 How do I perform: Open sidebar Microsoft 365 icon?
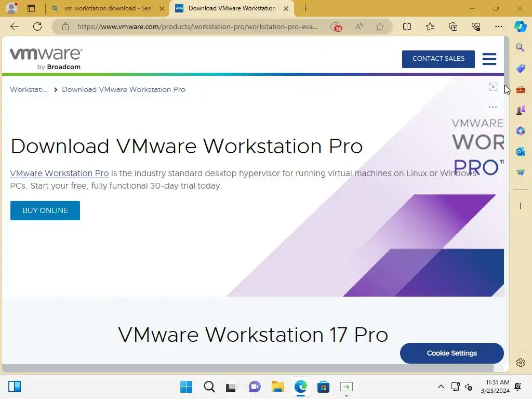tap(520, 130)
